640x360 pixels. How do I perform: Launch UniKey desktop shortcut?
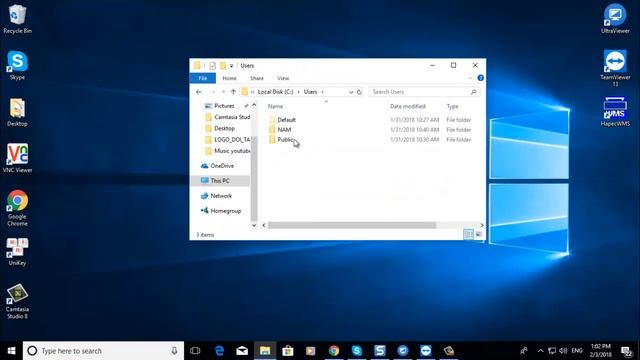tap(17, 252)
